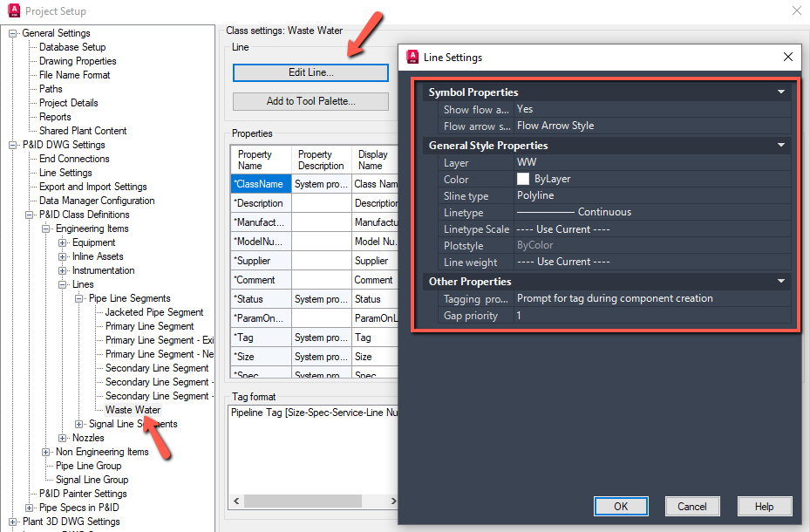810x532 pixels.
Task: Select Signal Line Group item
Action: [x=92, y=480]
